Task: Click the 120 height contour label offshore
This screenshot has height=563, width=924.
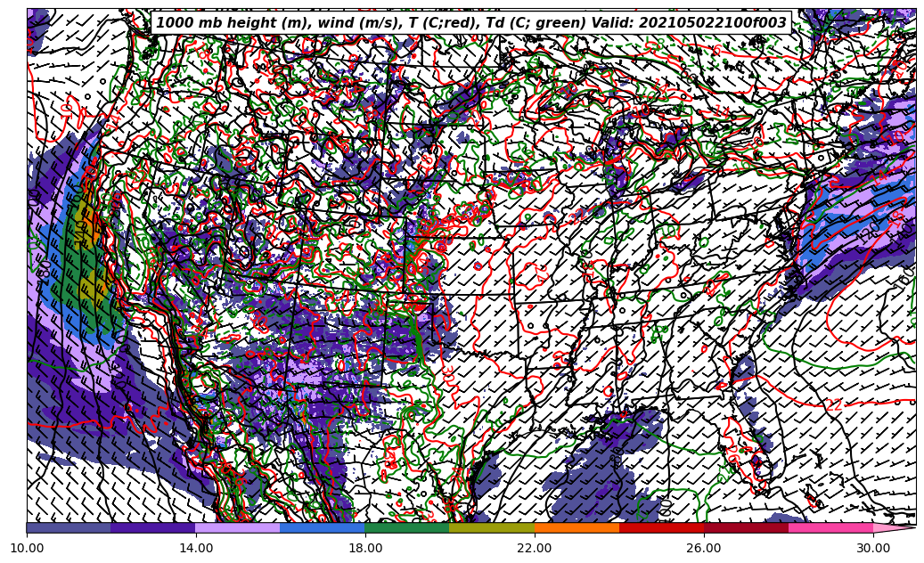Action: click(870, 233)
